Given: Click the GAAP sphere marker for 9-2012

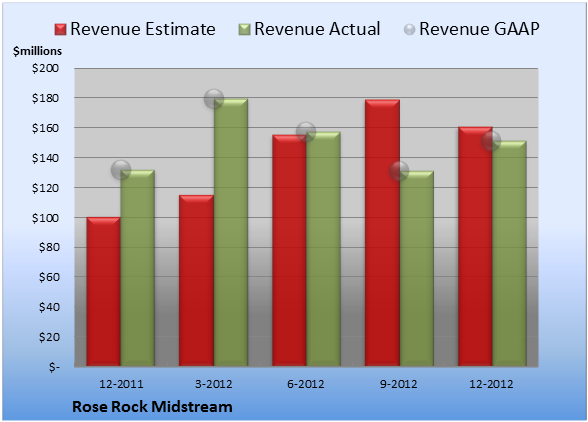Looking at the screenshot, I should coord(399,171).
